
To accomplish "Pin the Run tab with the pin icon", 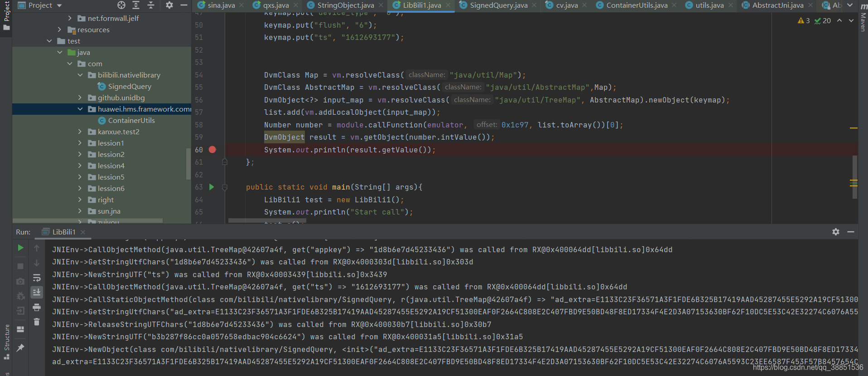I will pyautogui.click(x=20, y=348).
